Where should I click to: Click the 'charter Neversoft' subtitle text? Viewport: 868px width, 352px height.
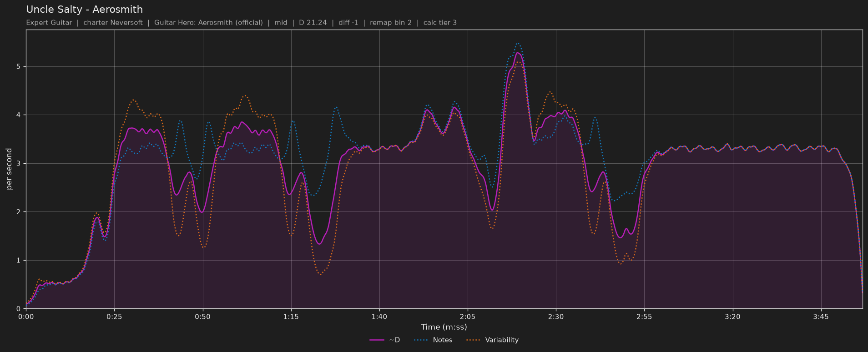pos(113,22)
